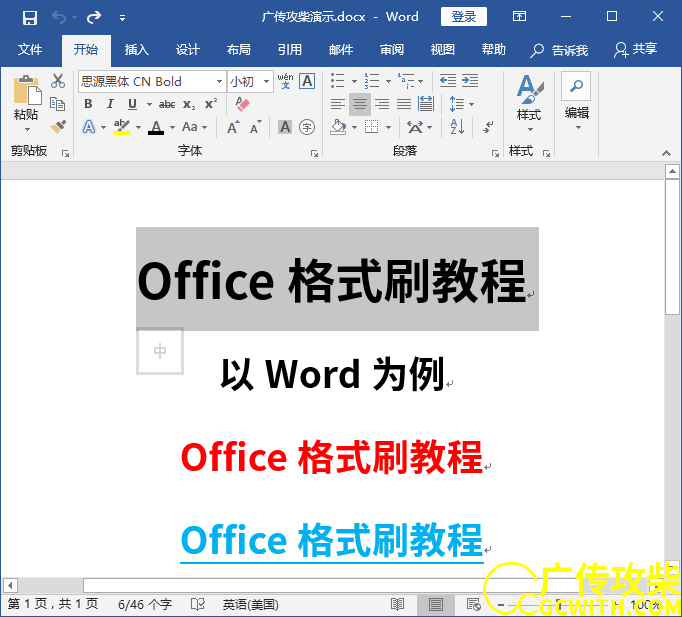Open the font name combo box
The image size is (682, 617).
(x=152, y=81)
